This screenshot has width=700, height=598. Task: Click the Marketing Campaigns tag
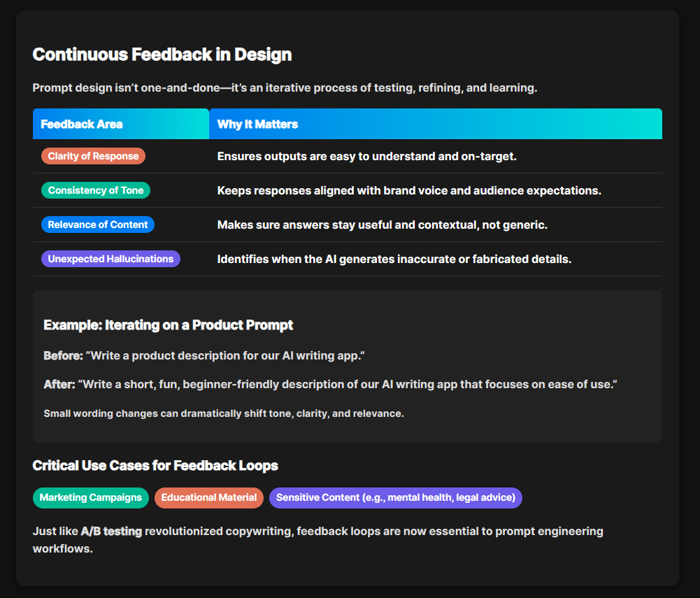pyautogui.click(x=91, y=497)
